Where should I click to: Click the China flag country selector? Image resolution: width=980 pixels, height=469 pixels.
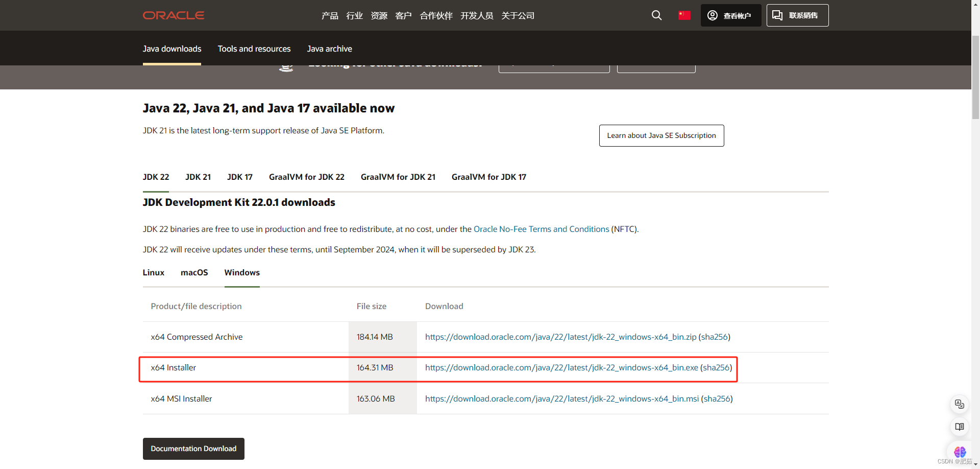click(x=684, y=15)
